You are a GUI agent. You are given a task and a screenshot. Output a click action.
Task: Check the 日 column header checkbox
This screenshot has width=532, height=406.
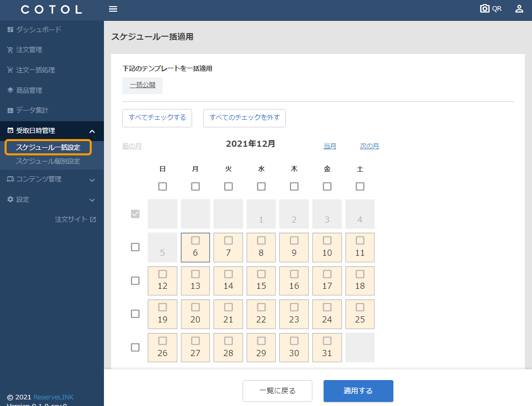[163, 186]
